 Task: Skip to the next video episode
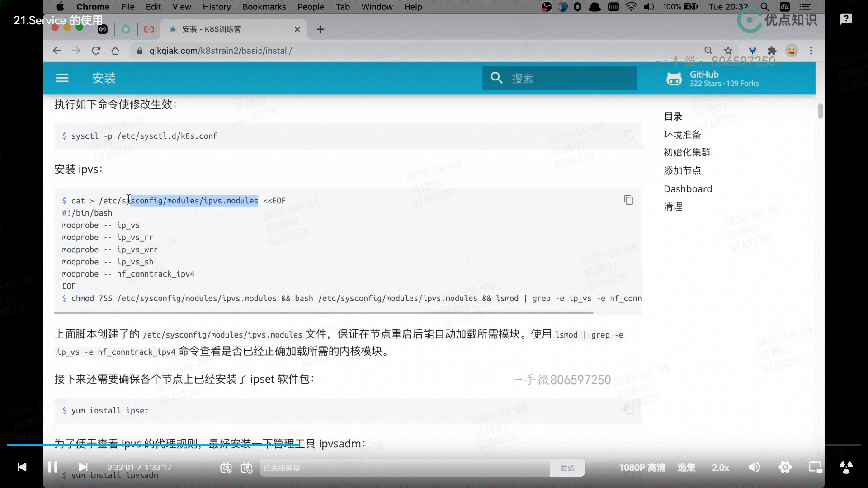tap(83, 467)
